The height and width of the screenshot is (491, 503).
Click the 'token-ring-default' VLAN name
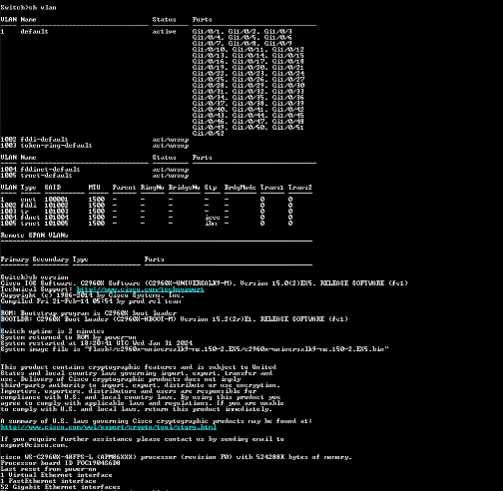(x=56, y=145)
